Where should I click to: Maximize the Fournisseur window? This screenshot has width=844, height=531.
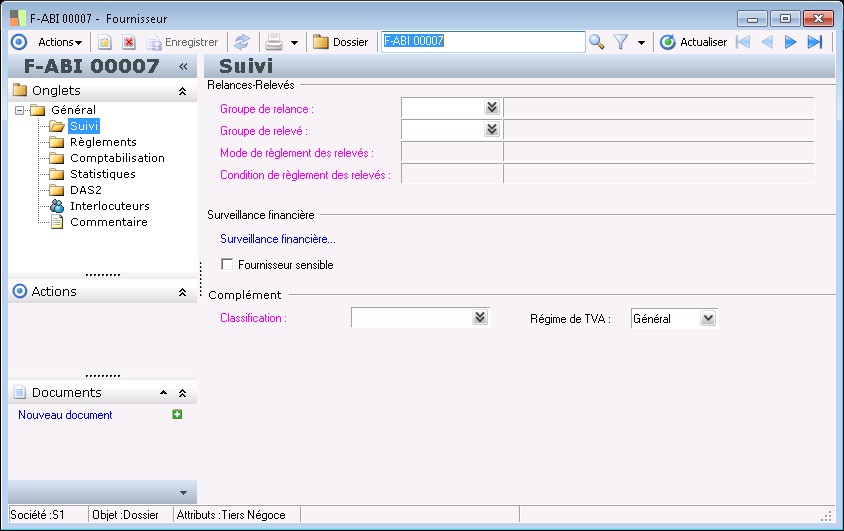(x=785, y=19)
